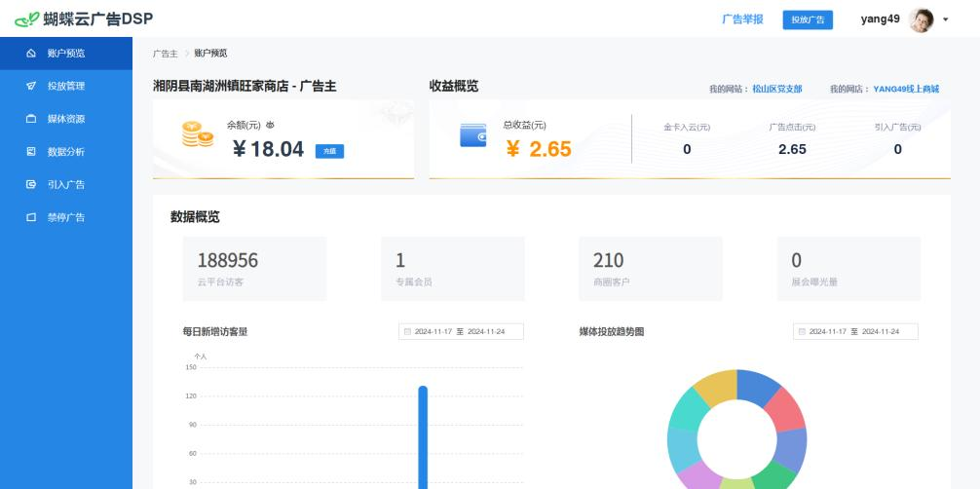The image size is (980, 489).
Task: Click the 蝴蝶云广告DSP title text
Action: 98,19
